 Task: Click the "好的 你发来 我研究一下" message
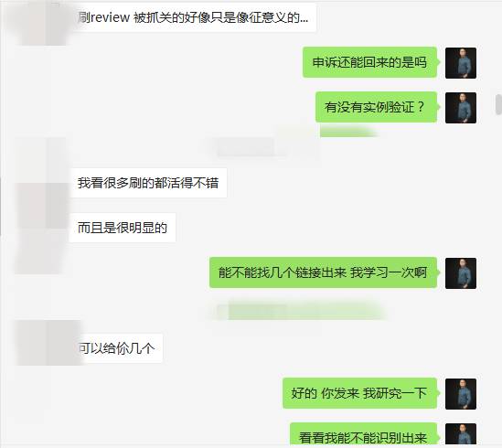pos(360,393)
